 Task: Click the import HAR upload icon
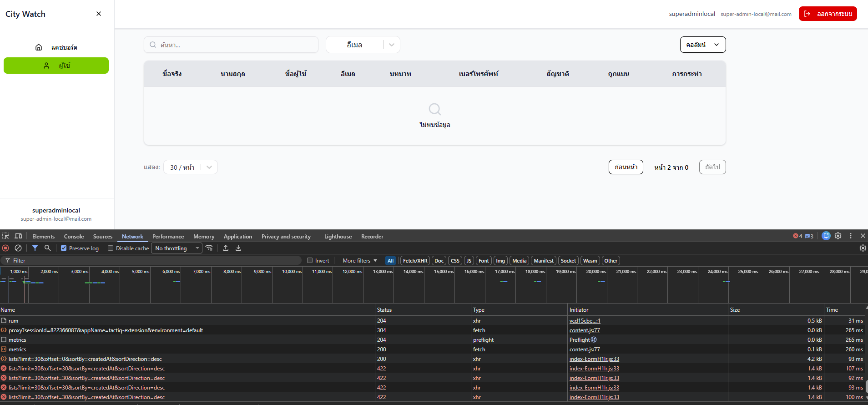click(226, 248)
